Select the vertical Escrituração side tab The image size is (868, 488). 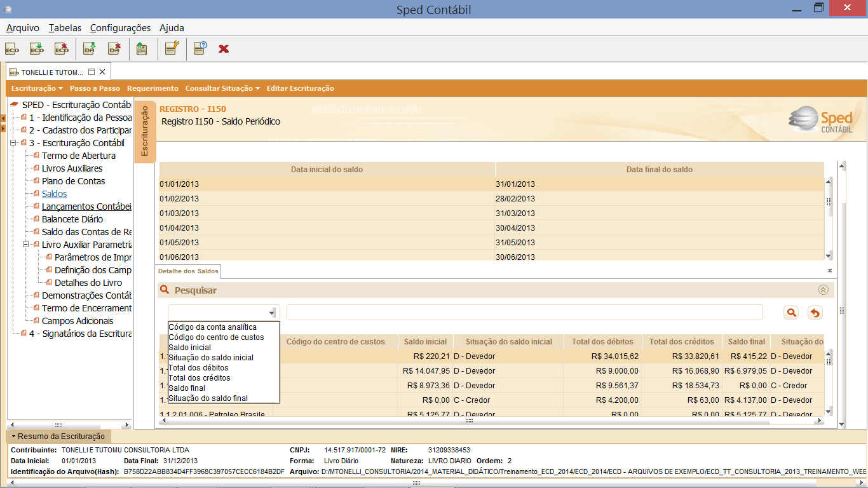click(x=145, y=132)
